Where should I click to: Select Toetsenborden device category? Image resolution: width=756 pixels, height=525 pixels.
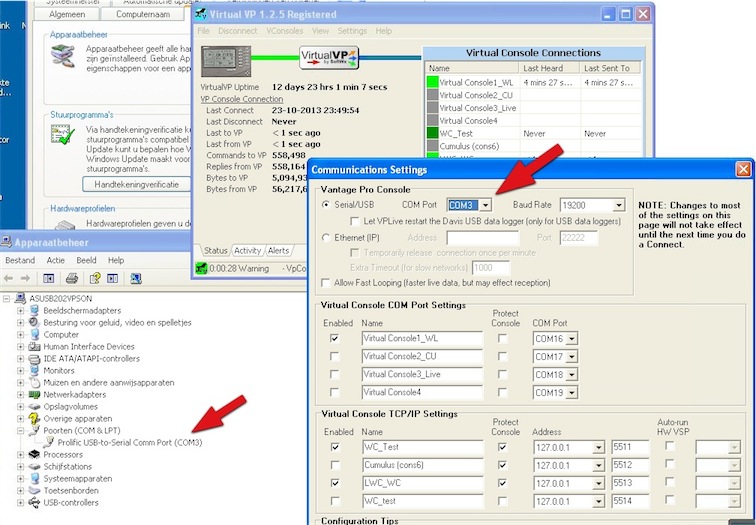(70, 490)
